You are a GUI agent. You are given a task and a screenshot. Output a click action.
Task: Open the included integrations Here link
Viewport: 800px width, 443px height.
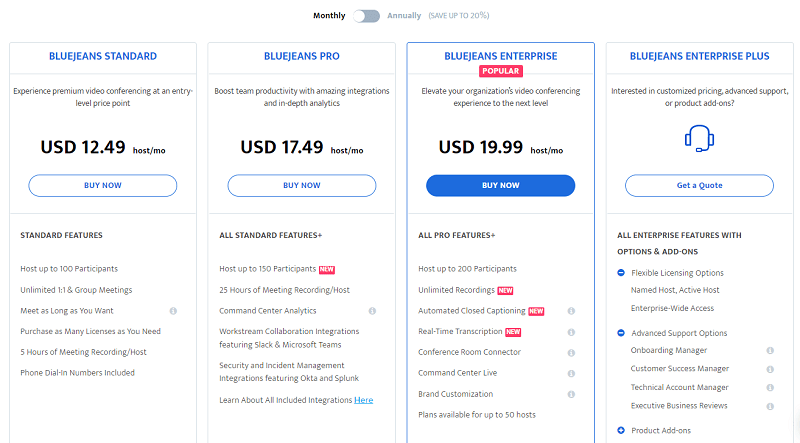(x=363, y=400)
